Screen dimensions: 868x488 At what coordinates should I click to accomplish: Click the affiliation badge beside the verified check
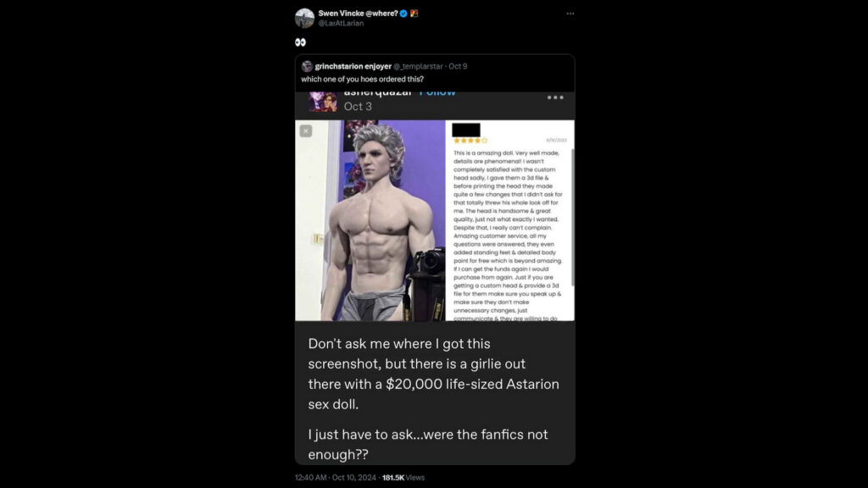(415, 14)
